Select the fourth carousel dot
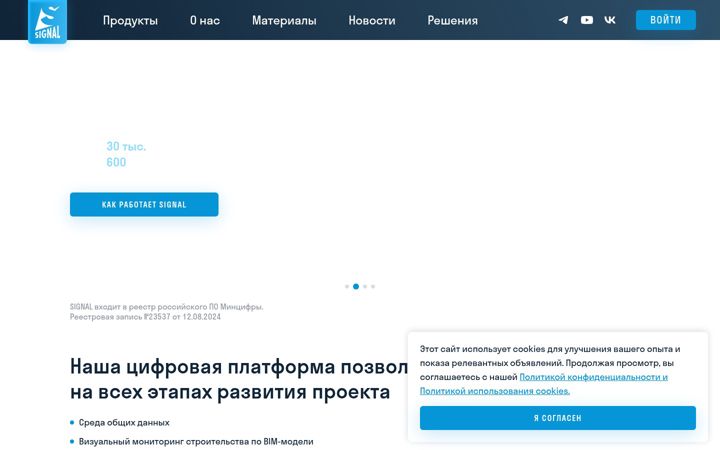 373,287
